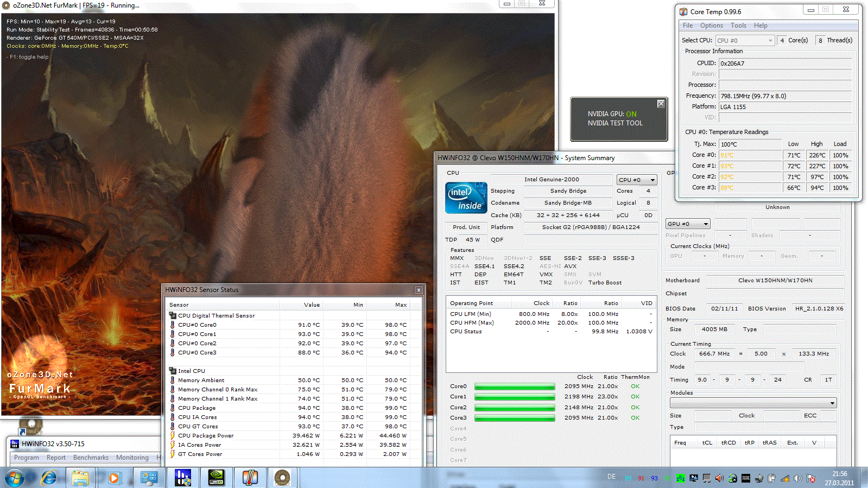Click the Clevo W150HNM/W170HN motherboard field

(x=775, y=280)
